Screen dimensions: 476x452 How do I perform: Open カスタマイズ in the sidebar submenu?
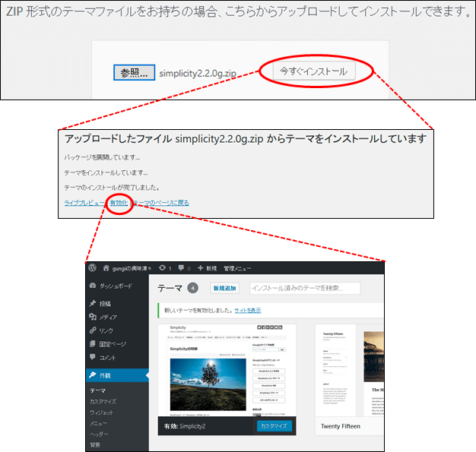(103, 401)
